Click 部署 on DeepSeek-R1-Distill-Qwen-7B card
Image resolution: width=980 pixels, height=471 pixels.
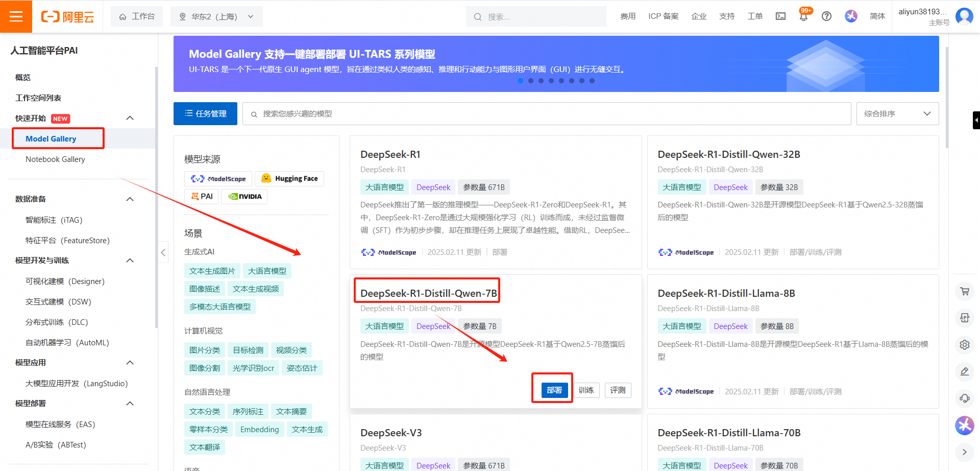(554, 390)
